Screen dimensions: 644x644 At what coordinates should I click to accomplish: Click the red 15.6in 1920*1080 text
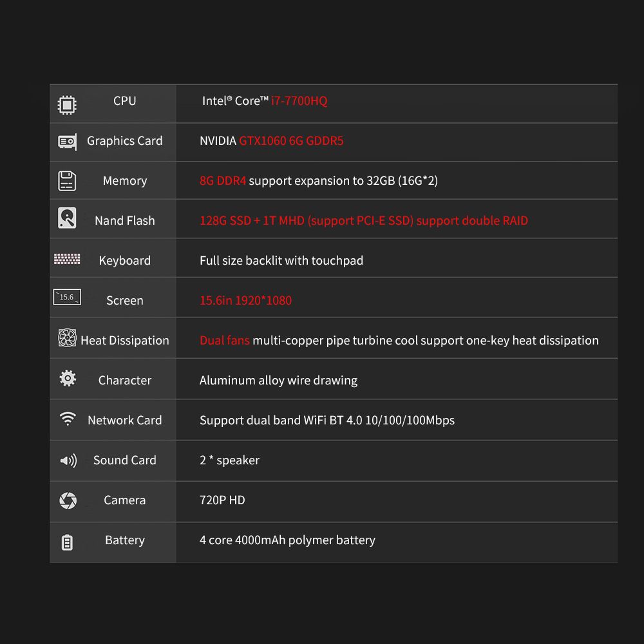pyautogui.click(x=245, y=301)
